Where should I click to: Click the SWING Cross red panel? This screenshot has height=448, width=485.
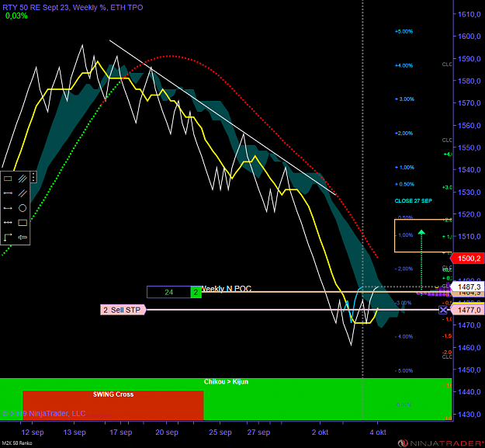click(x=113, y=405)
